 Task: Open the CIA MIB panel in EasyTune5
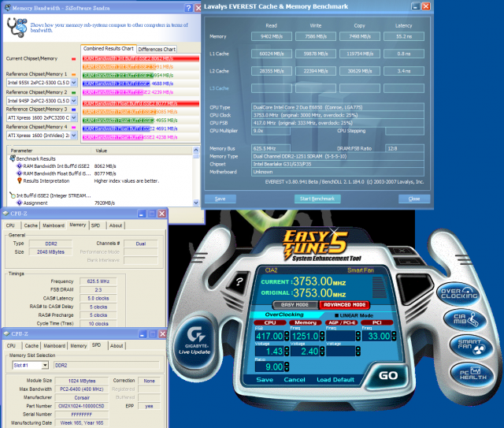(465, 319)
